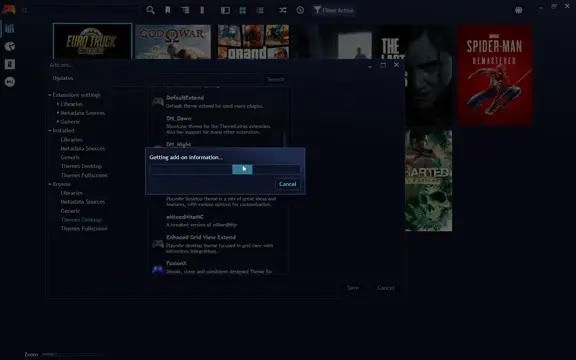Click the main library search box at top

[81, 10]
